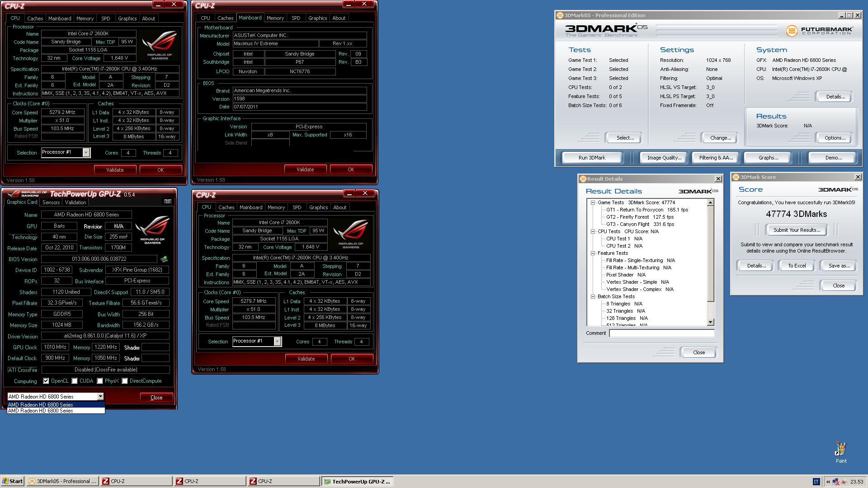Click the GPU-Z screenshot camera icon
The height and width of the screenshot is (488, 868).
pos(168,202)
